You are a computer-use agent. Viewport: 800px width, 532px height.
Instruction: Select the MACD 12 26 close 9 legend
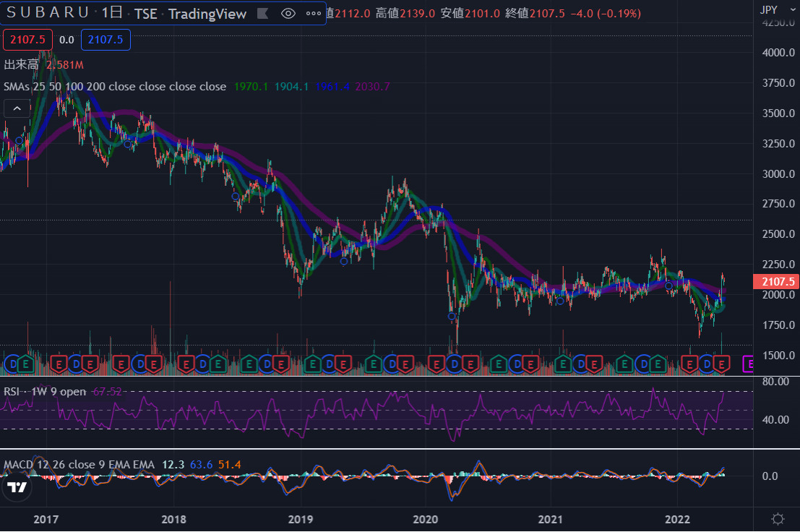pyautogui.click(x=79, y=464)
